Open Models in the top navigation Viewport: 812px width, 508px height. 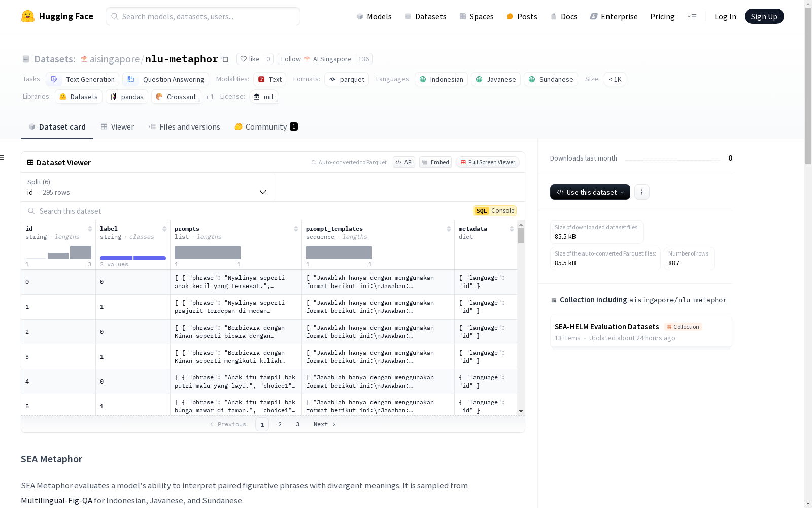point(374,16)
